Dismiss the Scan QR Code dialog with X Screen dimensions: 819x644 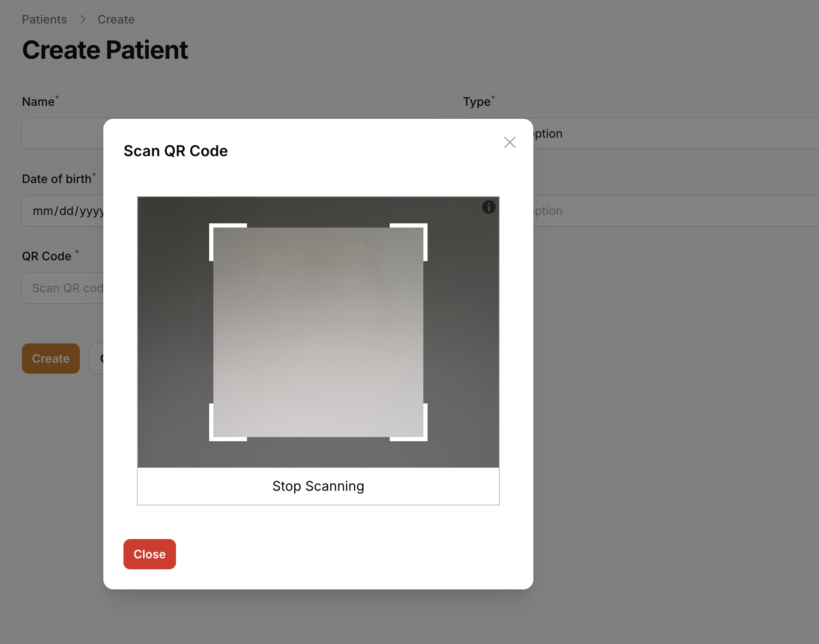pos(510,142)
